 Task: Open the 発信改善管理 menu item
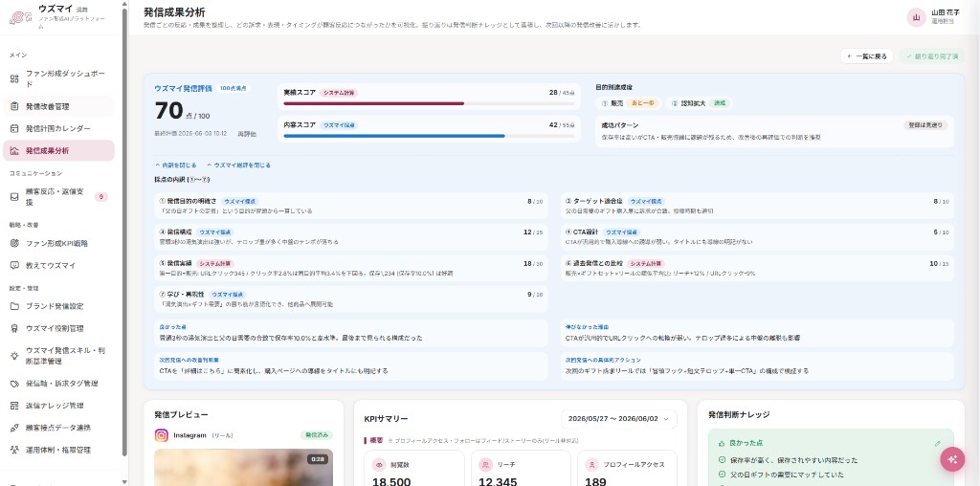tap(58, 107)
